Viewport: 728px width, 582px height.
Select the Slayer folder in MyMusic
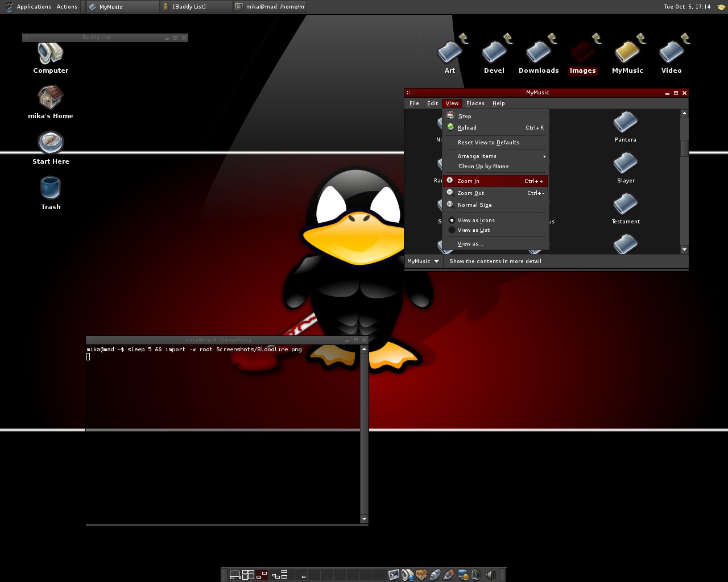tap(626, 168)
